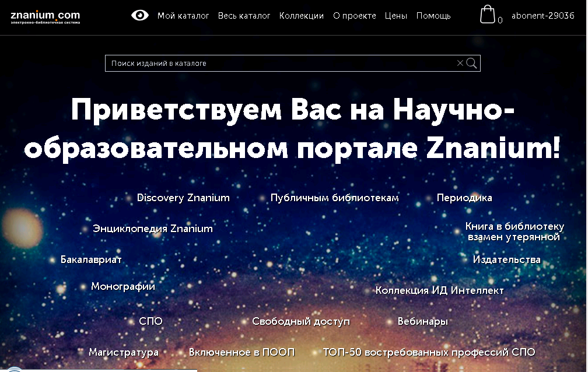Open the shopping bag cart icon
The image size is (588, 372).
tap(488, 15)
